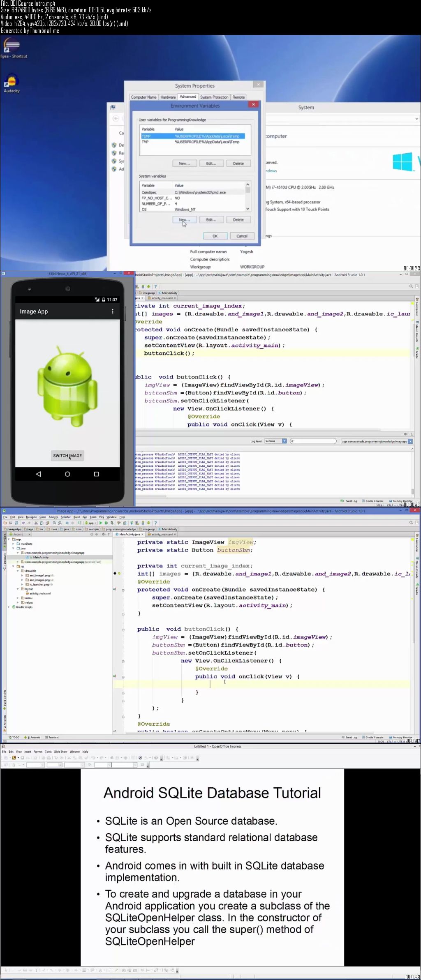Run the app with green Run arrow
This screenshot has width=421, height=980.
(x=100, y=523)
